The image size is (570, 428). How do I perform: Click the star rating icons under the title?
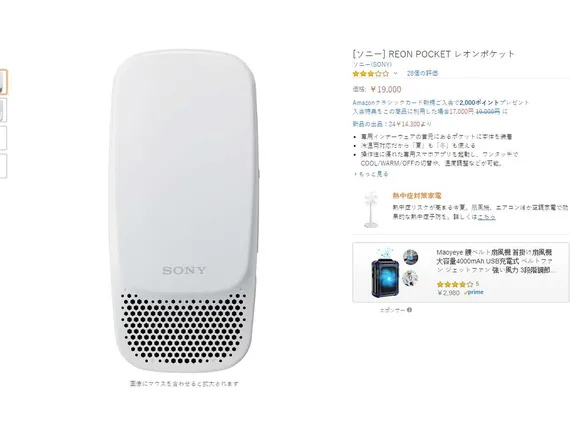(x=370, y=74)
